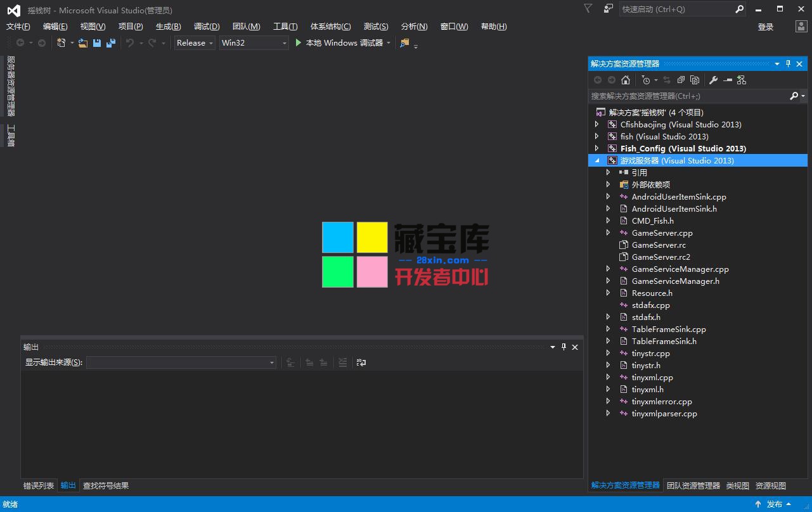The image size is (812, 512).
Task: Toggle word wrap icon in Output panel
Action: tap(361, 362)
